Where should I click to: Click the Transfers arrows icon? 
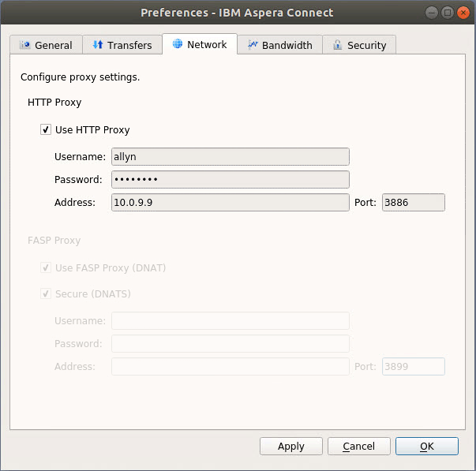(98, 45)
